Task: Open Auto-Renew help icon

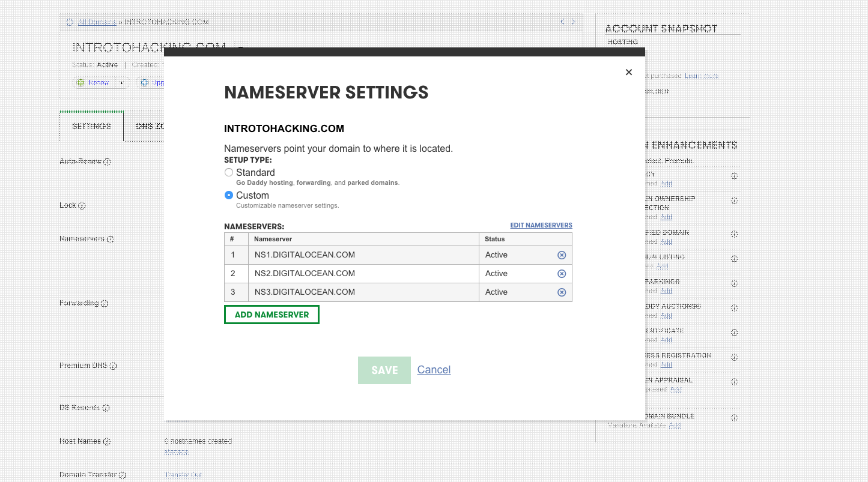Action: pyautogui.click(x=108, y=162)
